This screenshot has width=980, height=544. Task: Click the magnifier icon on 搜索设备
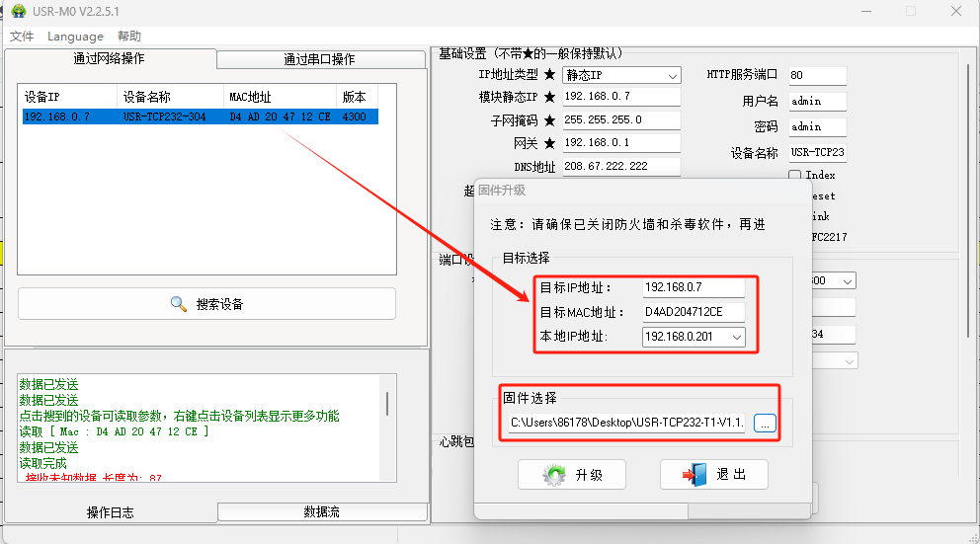click(x=179, y=304)
